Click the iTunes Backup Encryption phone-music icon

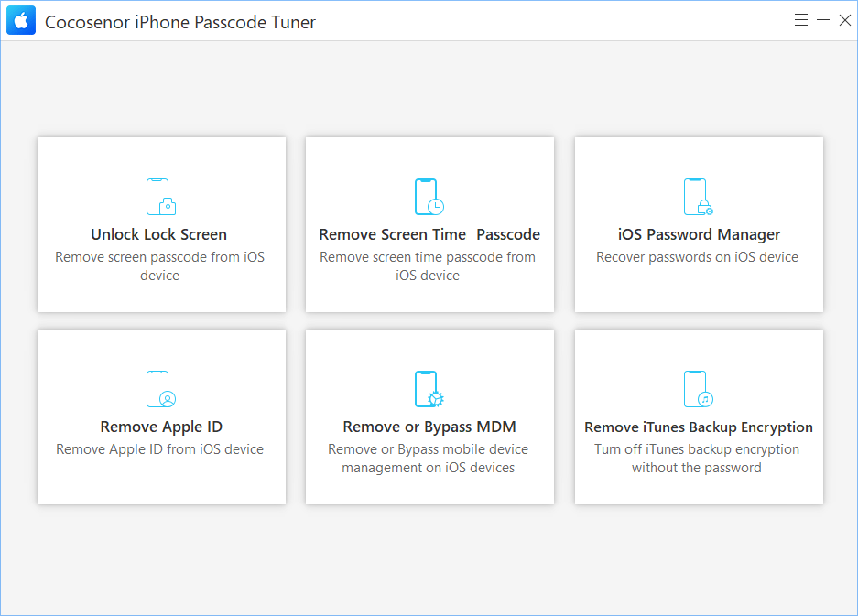(699, 389)
